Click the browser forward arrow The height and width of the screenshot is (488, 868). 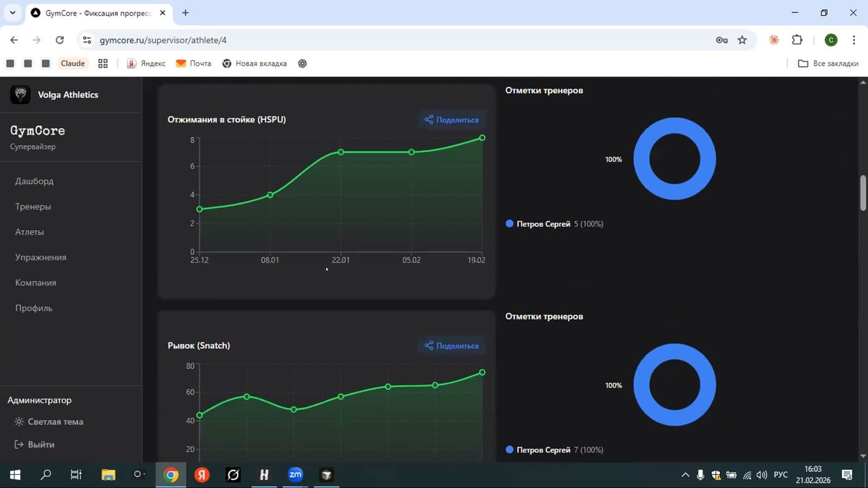tap(37, 40)
